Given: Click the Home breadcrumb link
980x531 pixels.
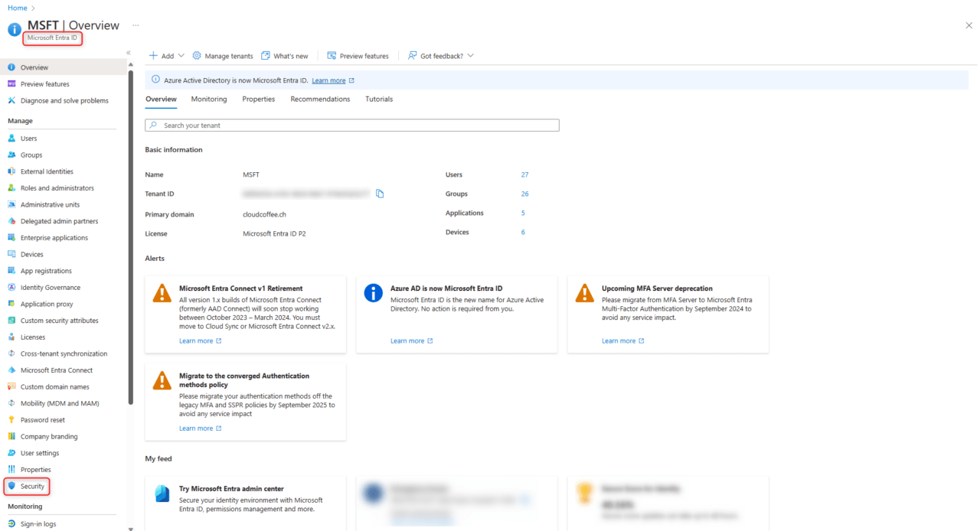Looking at the screenshot, I should (17, 8).
